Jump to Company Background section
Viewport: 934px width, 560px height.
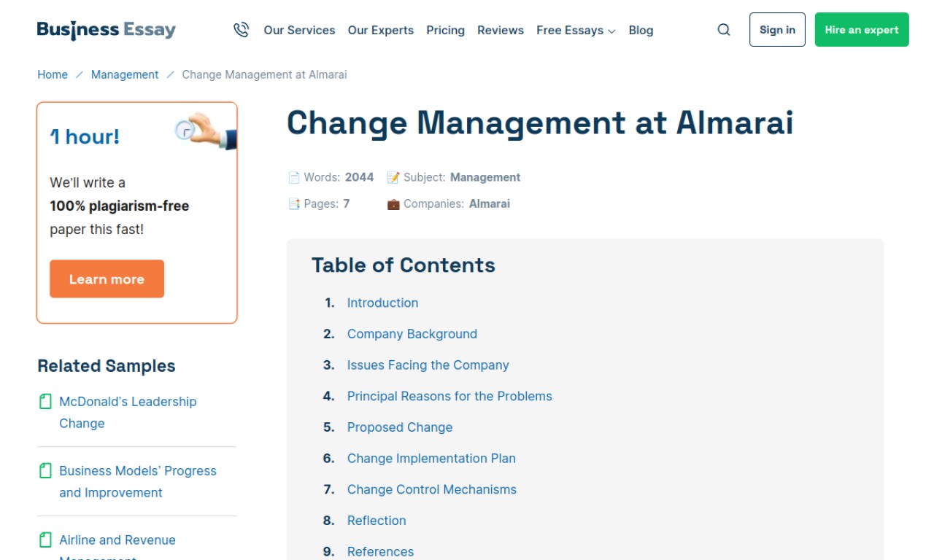click(412, 334)
